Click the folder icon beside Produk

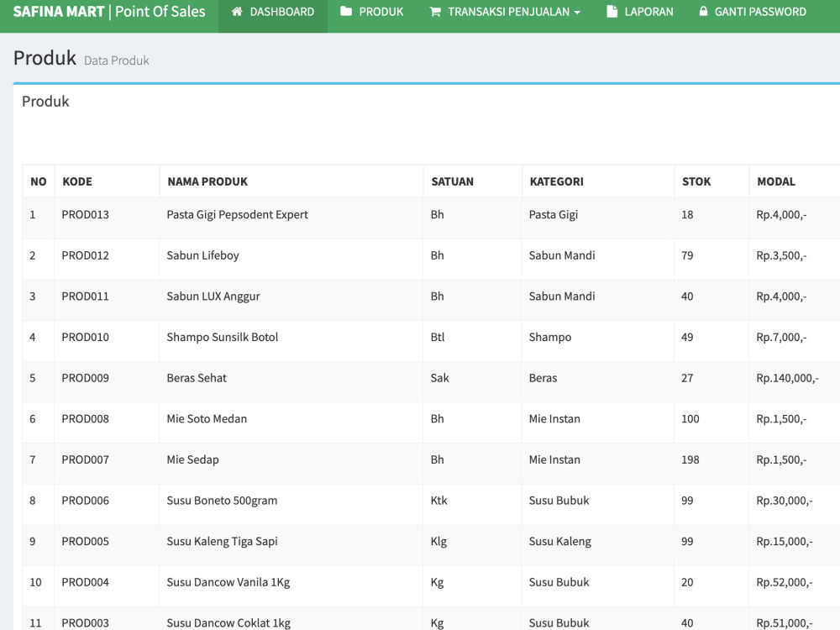pyautogui.click(x=346, y=11)
